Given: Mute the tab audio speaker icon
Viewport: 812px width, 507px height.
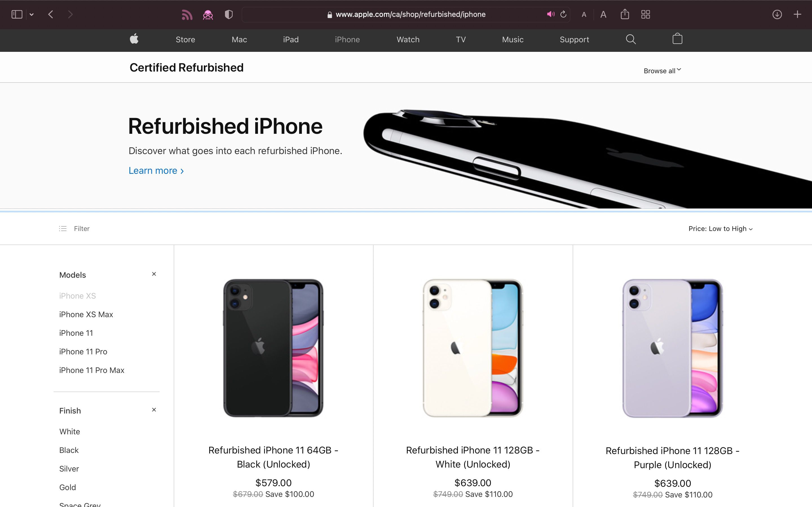Looking at the screenshot, I should click(550, 14).
